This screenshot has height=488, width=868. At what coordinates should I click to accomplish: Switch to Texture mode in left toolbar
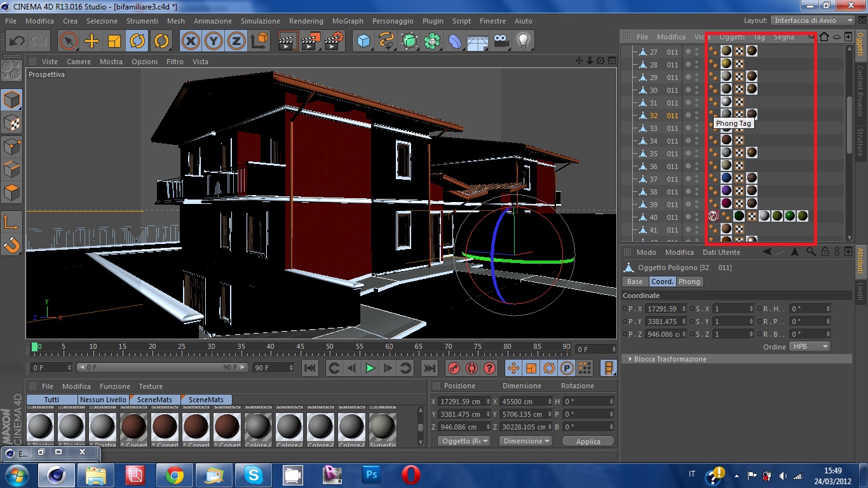pos(12,123)
